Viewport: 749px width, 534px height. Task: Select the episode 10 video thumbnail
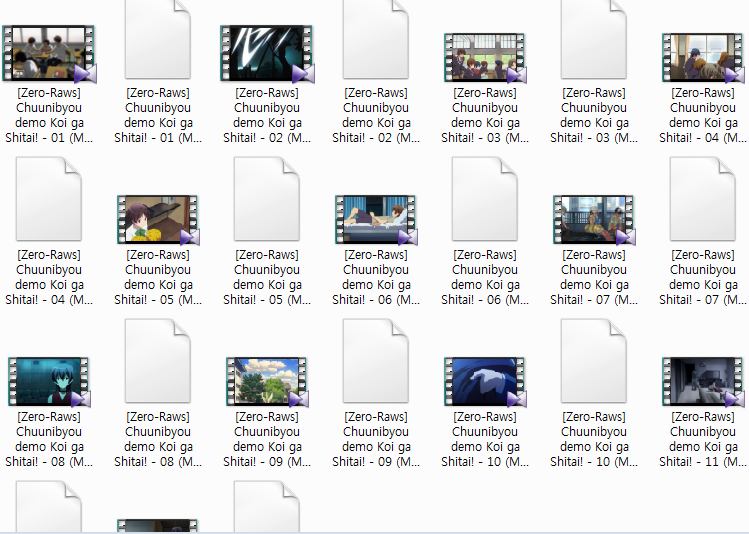pyautogui.click(x=485, y=381)
